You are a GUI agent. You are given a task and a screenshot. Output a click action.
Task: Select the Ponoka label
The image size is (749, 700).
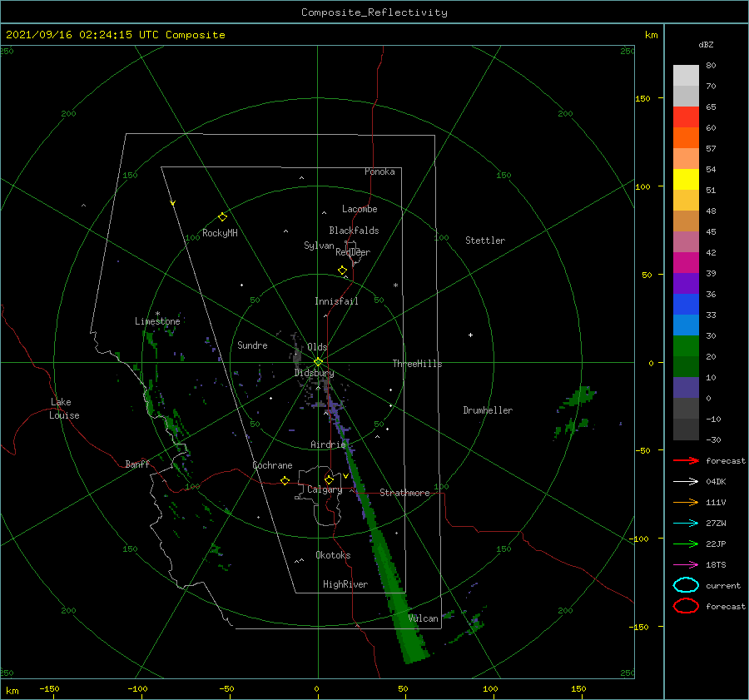[379, 171]
